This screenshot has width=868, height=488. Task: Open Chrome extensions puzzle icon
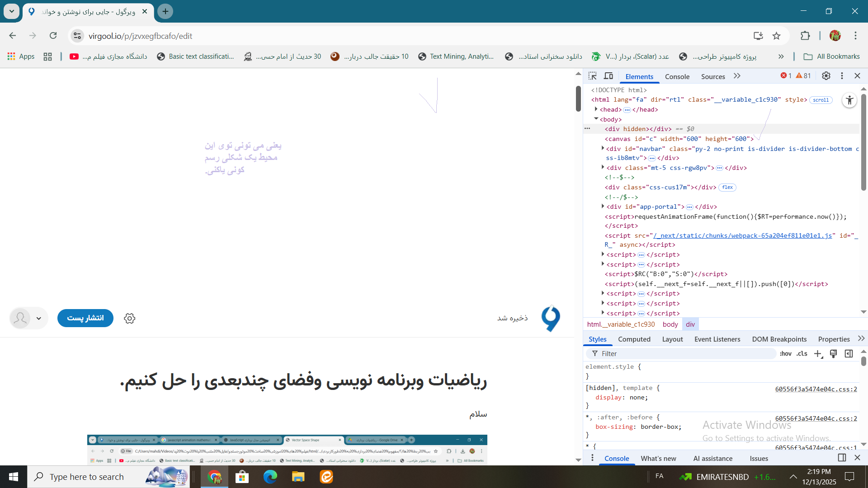[805, 36]
